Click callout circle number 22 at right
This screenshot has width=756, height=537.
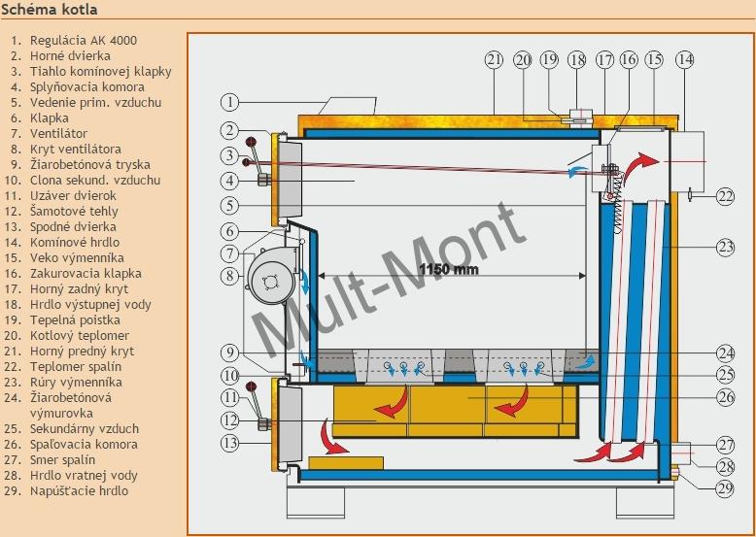[725, 195]
